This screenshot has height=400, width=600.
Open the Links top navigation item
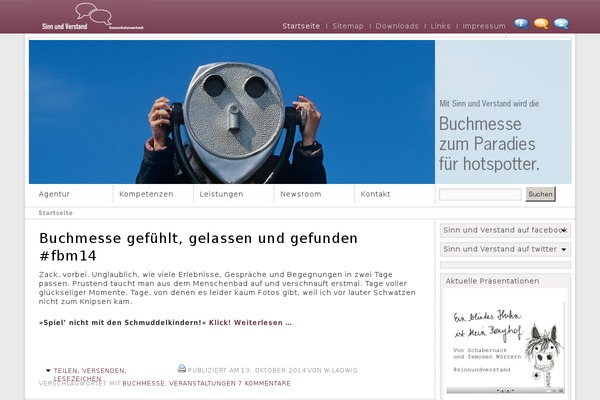point(440,26)
